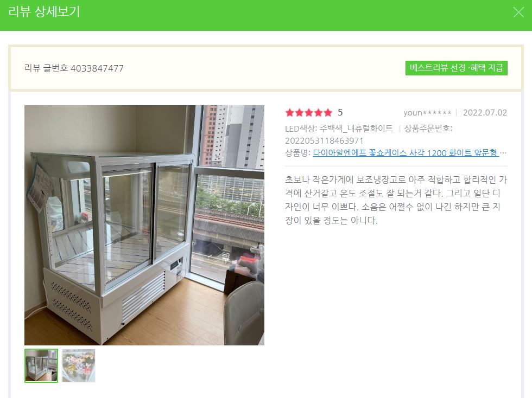Click the review body text paragraph
Viewport: 532px width, 398px height.
pyautogui.click(x=396, y=200)
